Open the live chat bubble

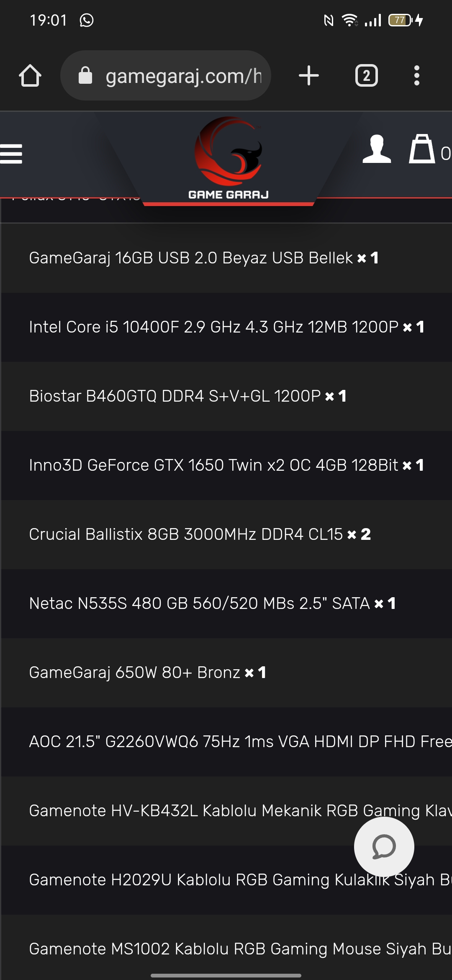(x=384, y=846)
